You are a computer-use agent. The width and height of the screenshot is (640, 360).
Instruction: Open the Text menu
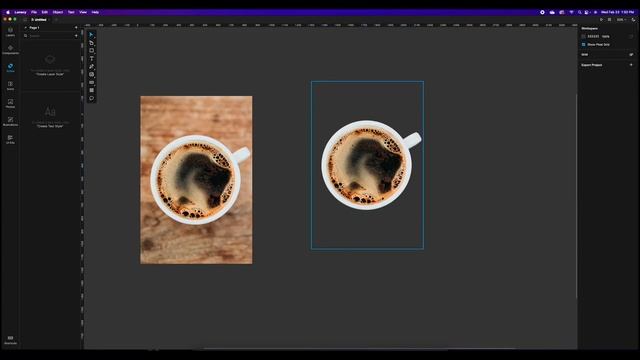pyautogui.click(x=71, y=12)
